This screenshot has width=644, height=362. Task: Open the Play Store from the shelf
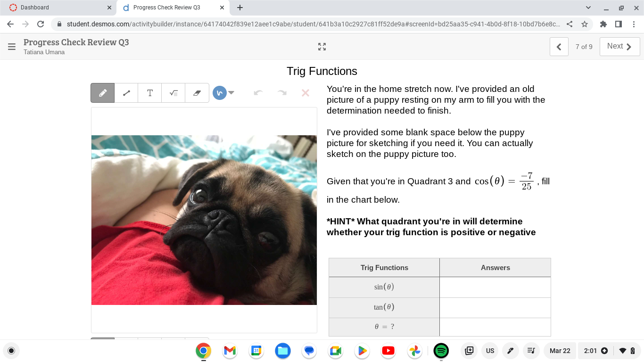pyautogui.click(x=362, y=351)
